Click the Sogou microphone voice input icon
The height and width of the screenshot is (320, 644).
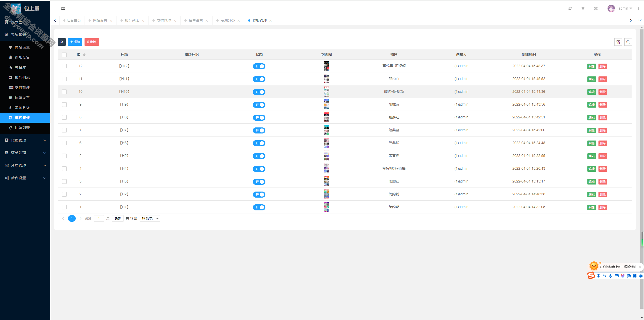[x=611, y=276]
